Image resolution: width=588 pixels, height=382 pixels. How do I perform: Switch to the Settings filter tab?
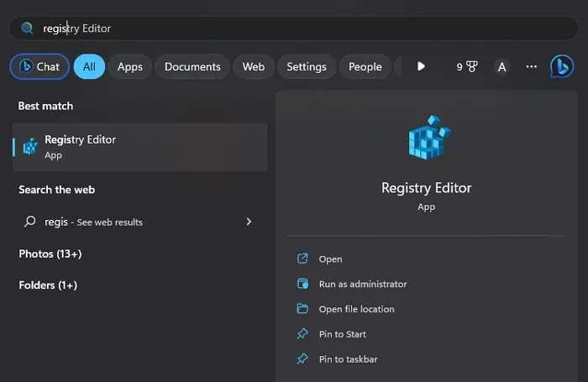[306, 67]
